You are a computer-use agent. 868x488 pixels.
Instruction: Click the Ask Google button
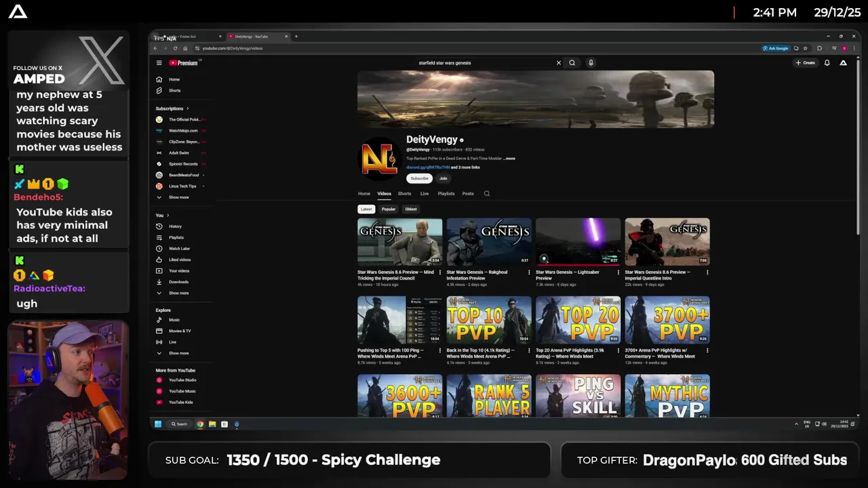click(x=776, y=48)
